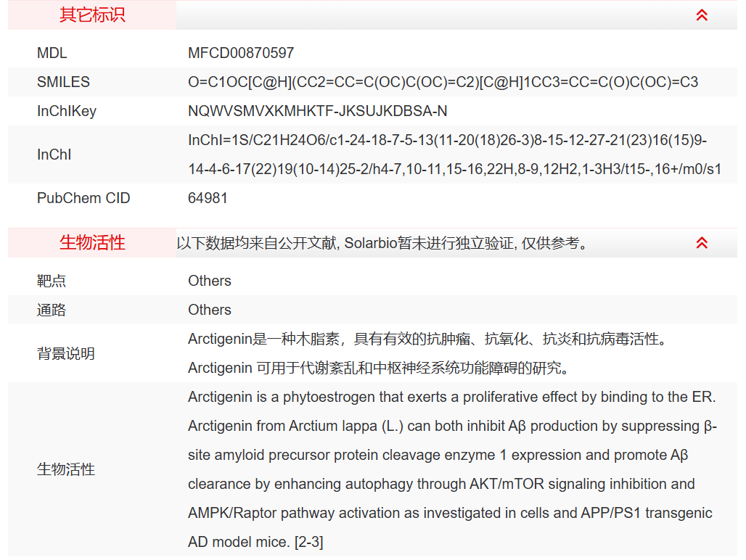
Task: Click the PubChem CID row label
Action: tap(83, 198)
